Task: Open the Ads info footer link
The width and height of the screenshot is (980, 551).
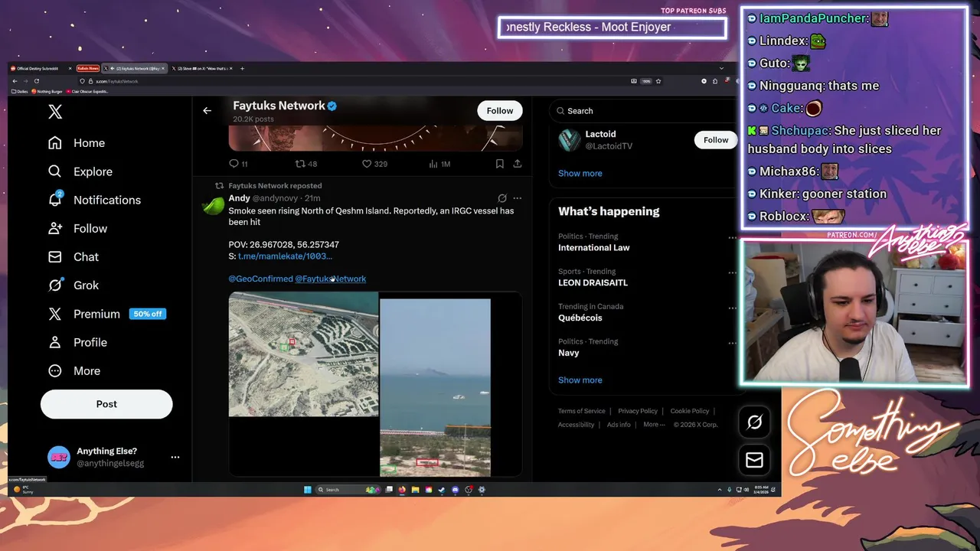Action: [x=619, y=425]
